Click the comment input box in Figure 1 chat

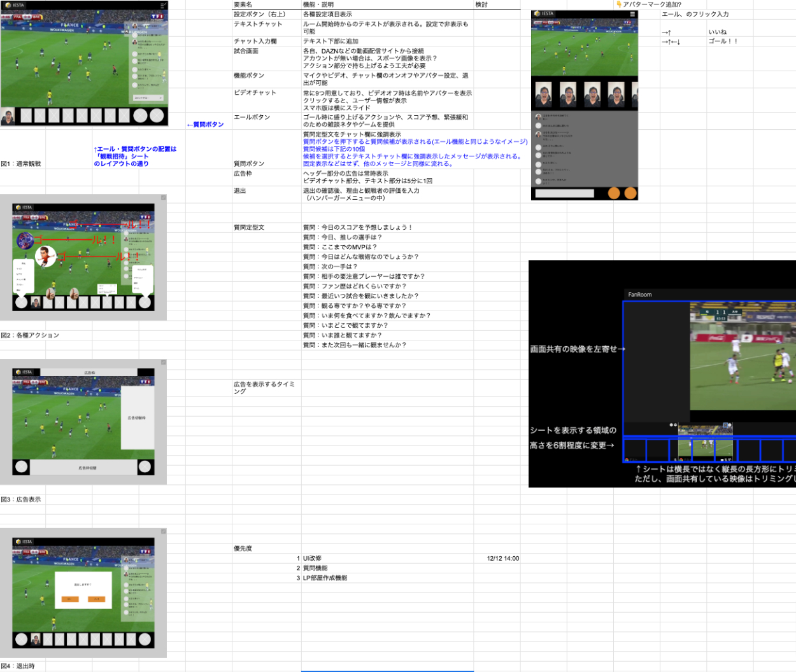148,98
